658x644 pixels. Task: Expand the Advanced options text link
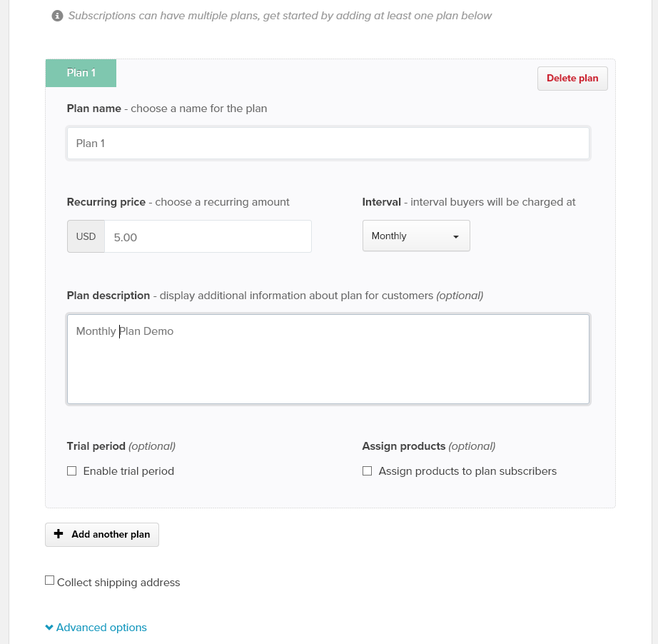pos(101,628)
